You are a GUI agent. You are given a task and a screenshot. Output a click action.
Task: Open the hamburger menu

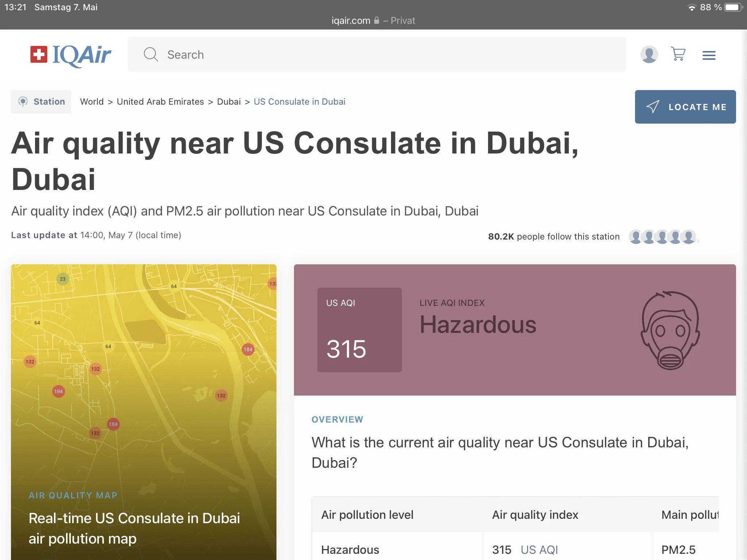(709, 55)
